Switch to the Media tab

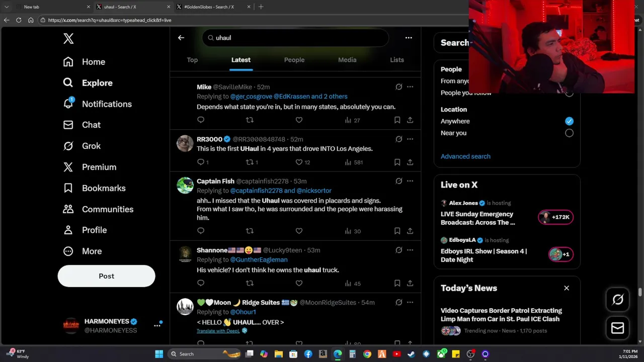[x=347, y=60]
